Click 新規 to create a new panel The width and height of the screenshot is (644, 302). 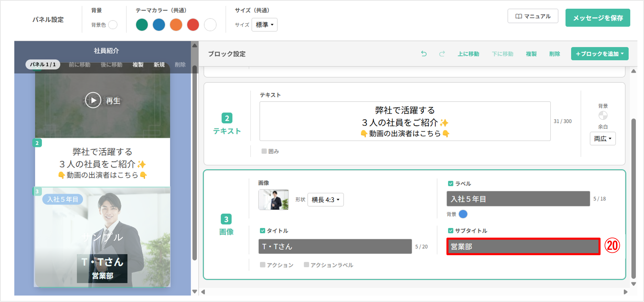(159, 64)
